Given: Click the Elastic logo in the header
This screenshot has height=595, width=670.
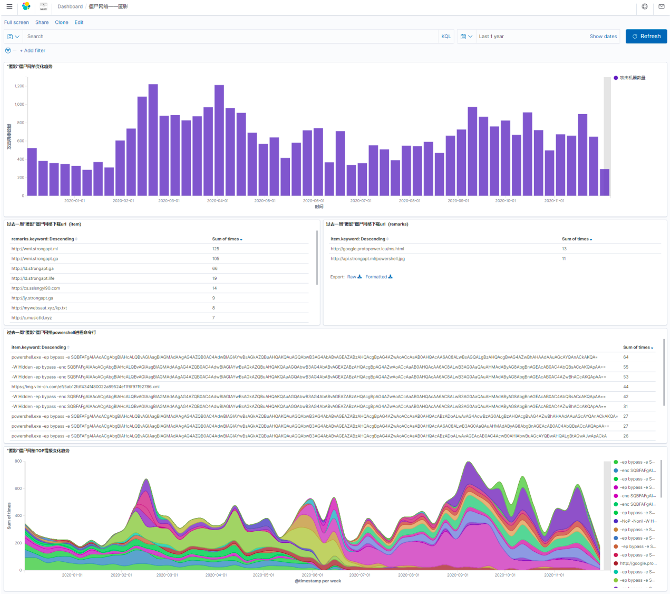Looking at the screenshot, I should [x=27, y=6].
